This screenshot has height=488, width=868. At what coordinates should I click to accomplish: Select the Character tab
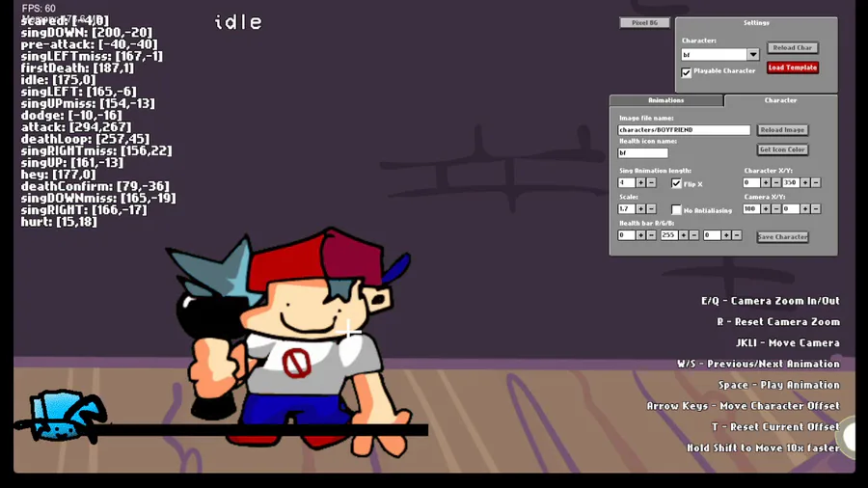[780, 100]
